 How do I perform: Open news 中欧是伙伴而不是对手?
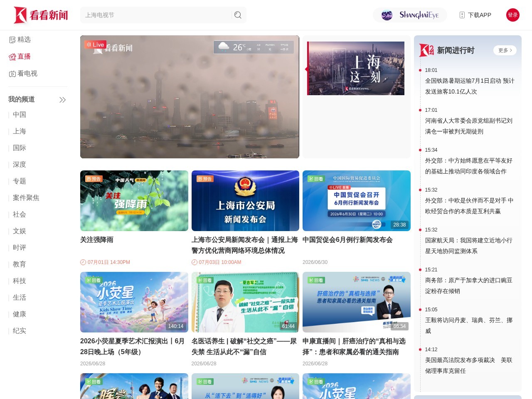click(469, 206)
